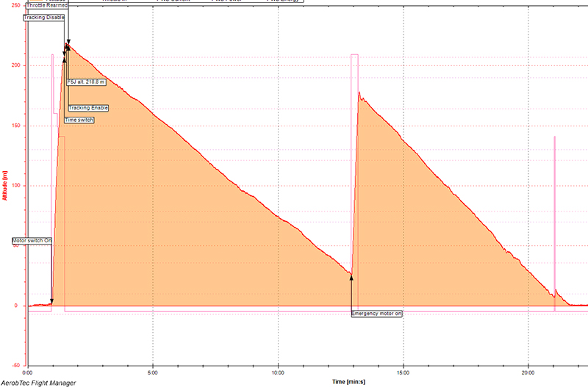Click the Time switch event label
Screen dimensions: 588x387
[x=79, y=120]
